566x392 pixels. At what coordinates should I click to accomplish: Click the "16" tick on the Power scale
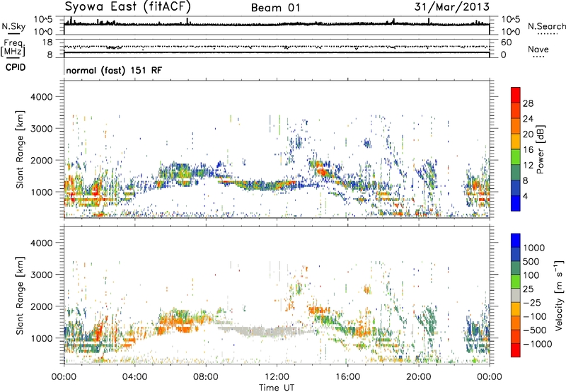(528, 150)
